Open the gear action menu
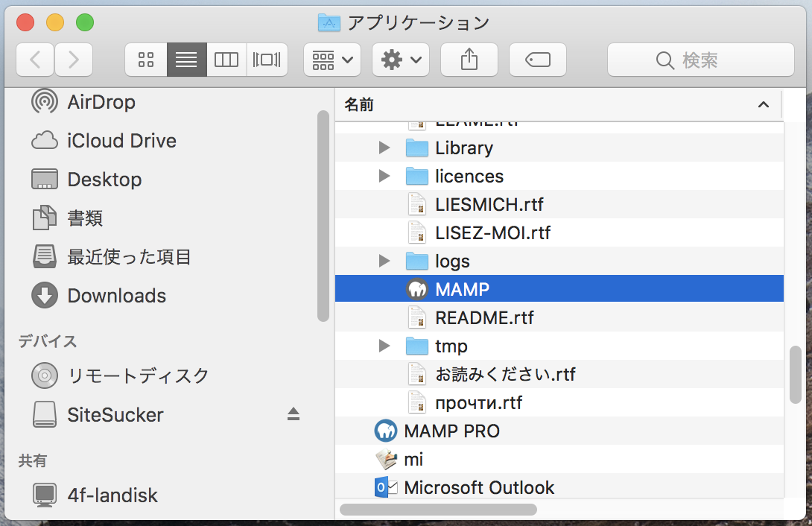The width and height of the screenshot is (812, 526). click(401, 60)
